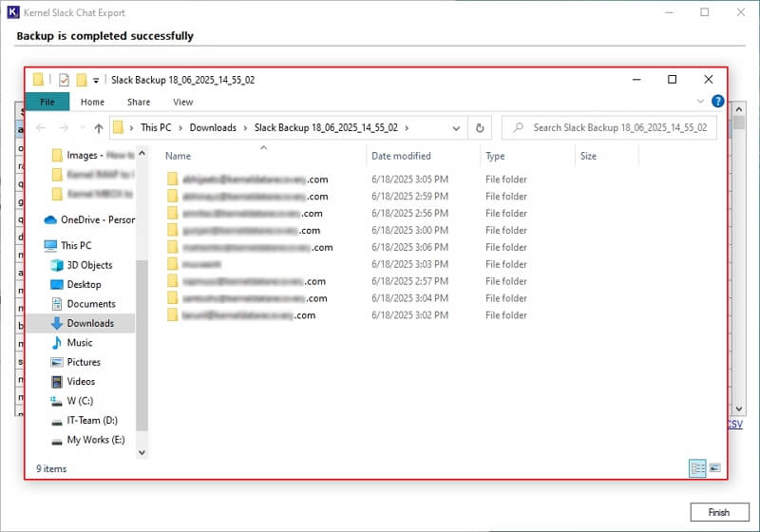Select folder modified 6/18/2025 2:56 PM

click(347, 213)
